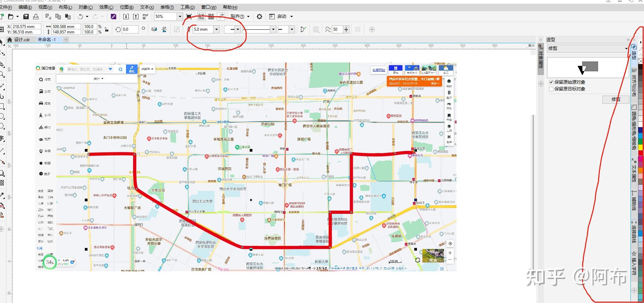Open the zoom level 50% dropdown
The height and width of the screenshot is (303, 644).
pyautogui.click(x=180, y=17)
